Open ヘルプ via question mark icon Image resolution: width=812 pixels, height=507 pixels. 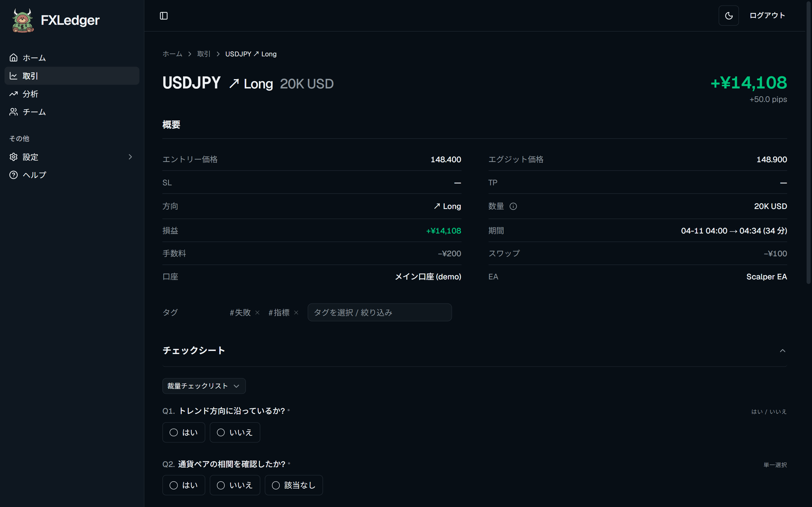coord(14,175)
